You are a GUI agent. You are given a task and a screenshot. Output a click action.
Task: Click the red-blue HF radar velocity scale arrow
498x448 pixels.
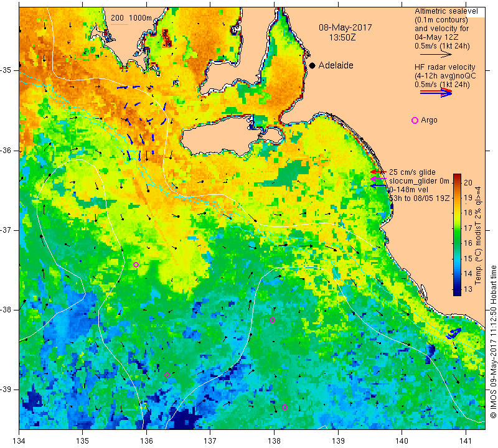pos(436,93)
